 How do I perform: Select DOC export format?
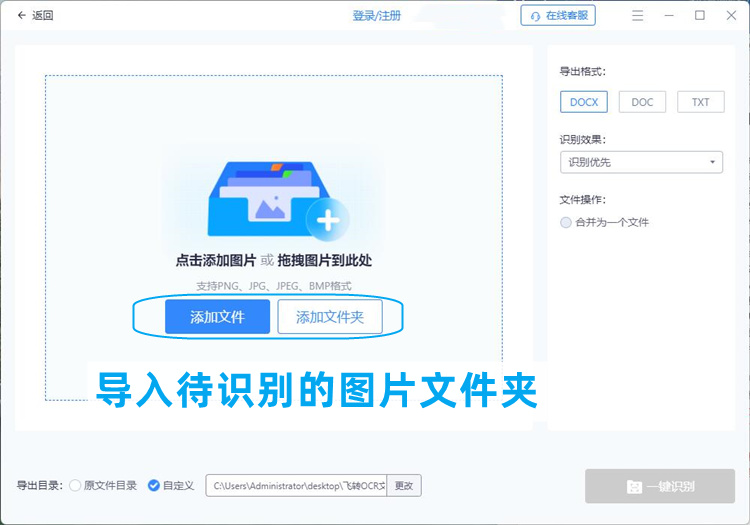[x=642, y=102]
